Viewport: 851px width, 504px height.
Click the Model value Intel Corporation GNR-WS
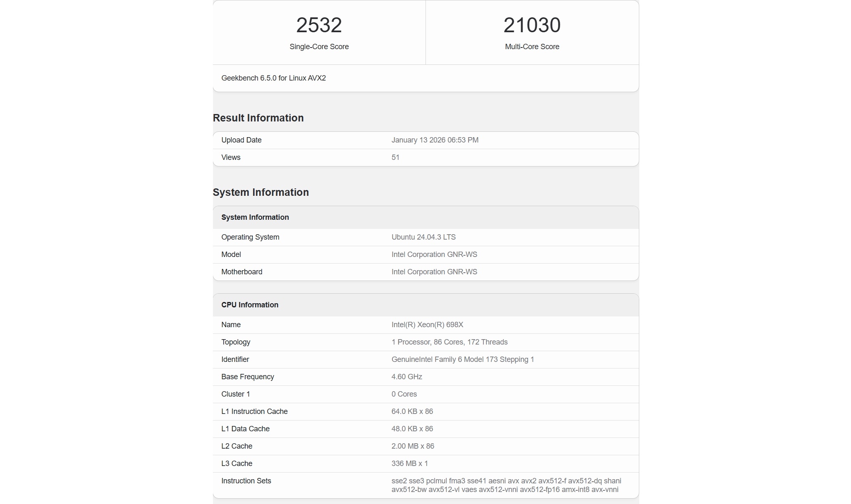tap(434, 254)
